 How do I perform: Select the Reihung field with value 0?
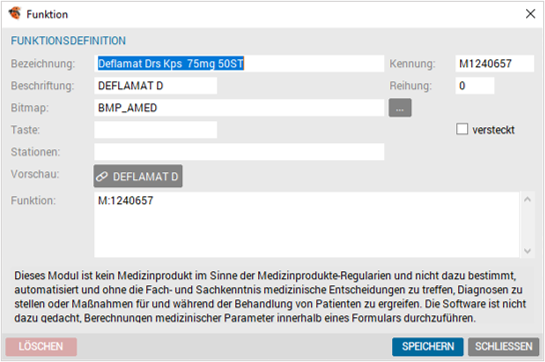(475, 86)
